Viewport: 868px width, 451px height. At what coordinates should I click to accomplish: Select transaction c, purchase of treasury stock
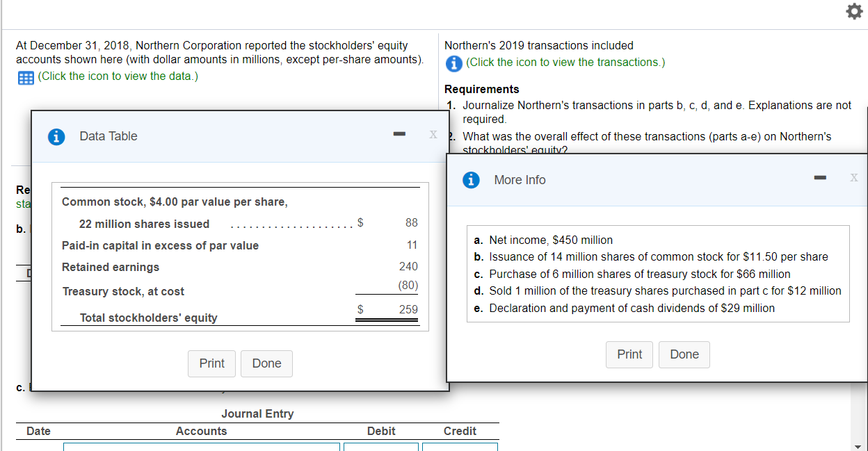[x=632, y=274]
